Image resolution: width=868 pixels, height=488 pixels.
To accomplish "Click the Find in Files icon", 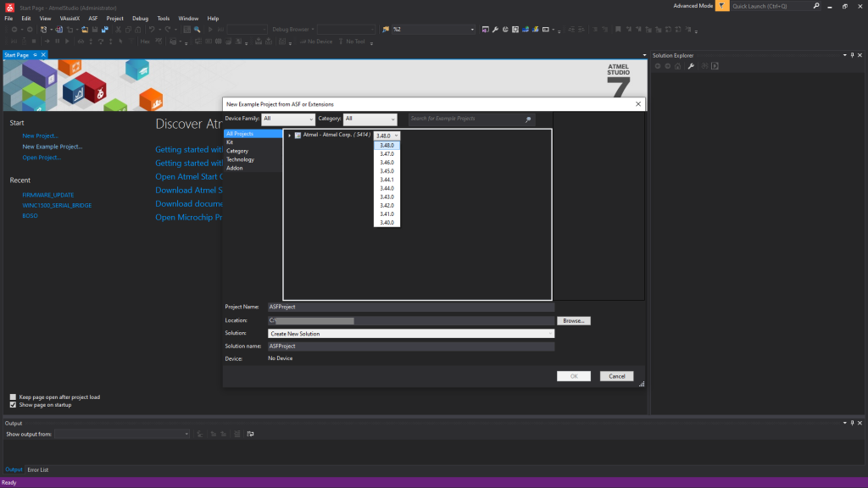I will click(197, 30).
